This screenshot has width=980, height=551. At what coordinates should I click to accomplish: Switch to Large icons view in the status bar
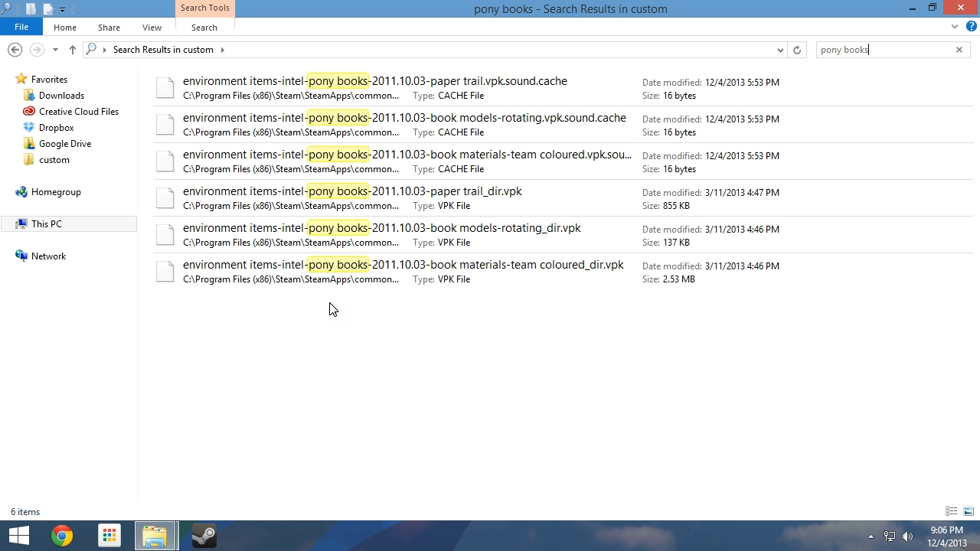(x=969, y=511)
